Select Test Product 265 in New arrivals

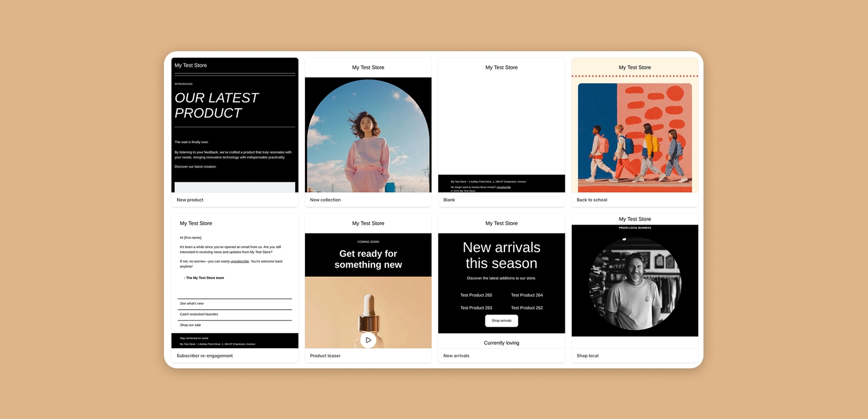click(476, 295)
